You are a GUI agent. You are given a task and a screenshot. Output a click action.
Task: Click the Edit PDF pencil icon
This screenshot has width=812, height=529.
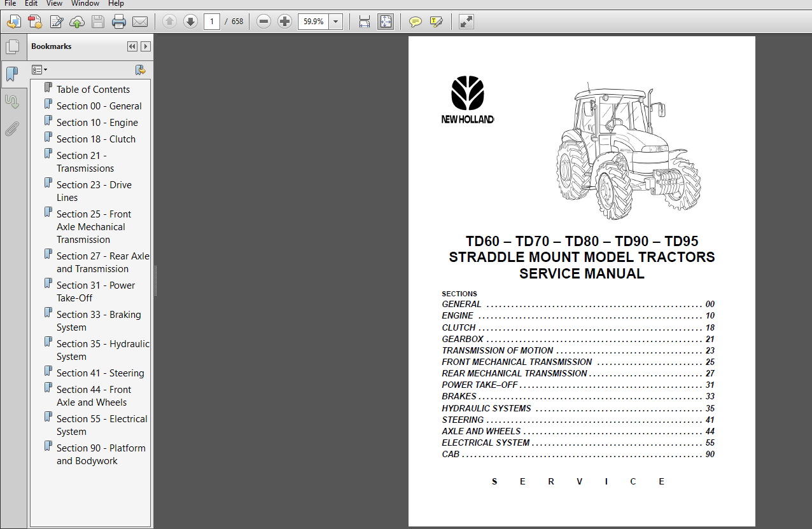click(56, 22)
